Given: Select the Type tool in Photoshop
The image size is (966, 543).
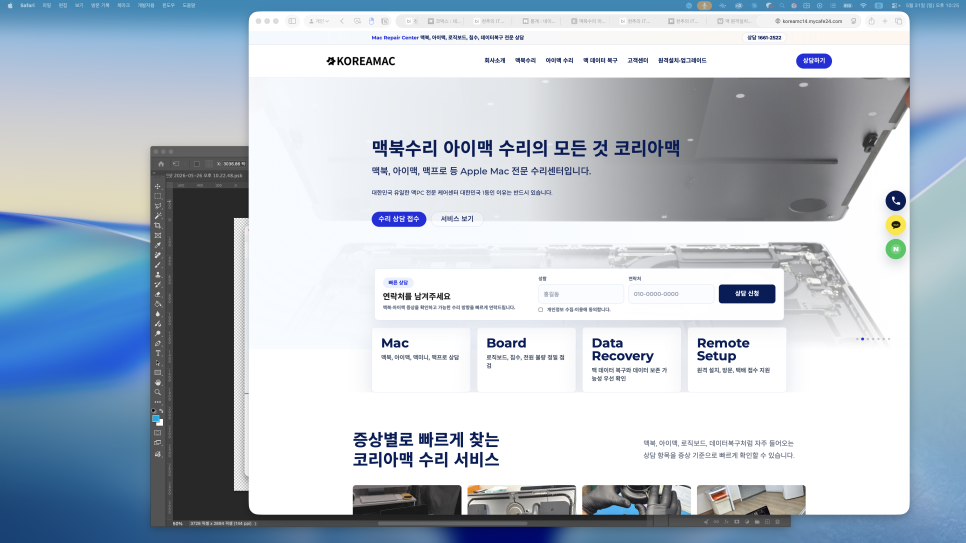Looking at the screenshot, I should [158, 353].
